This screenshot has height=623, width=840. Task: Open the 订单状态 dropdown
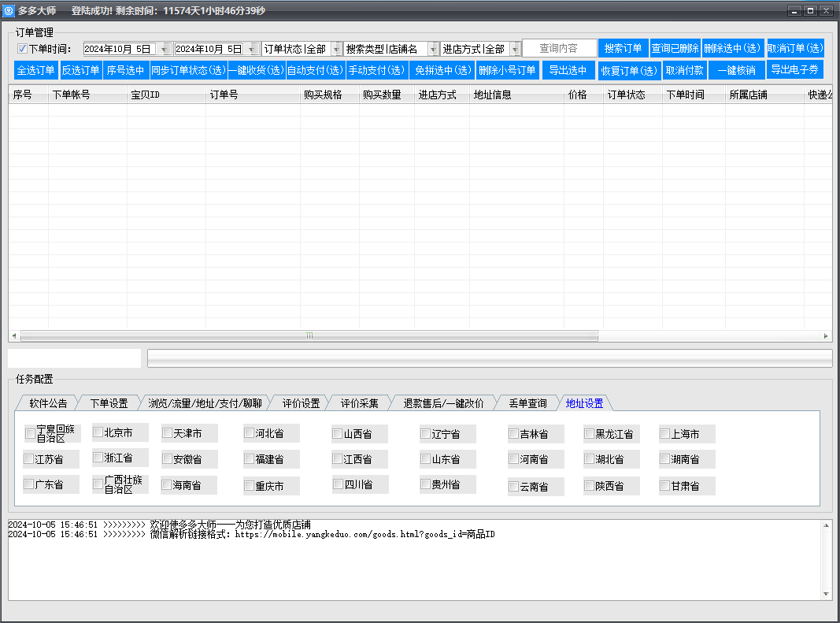click(336, 49)
